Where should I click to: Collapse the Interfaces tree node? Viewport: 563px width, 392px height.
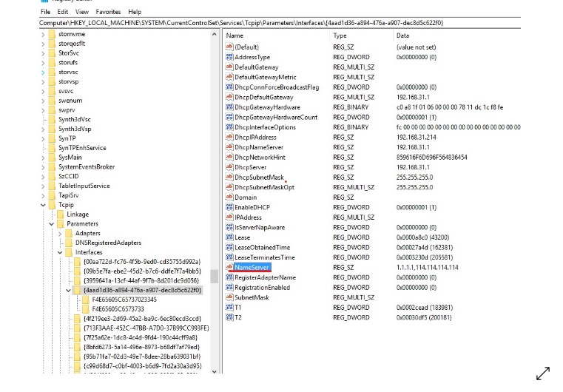pos(60,252)
